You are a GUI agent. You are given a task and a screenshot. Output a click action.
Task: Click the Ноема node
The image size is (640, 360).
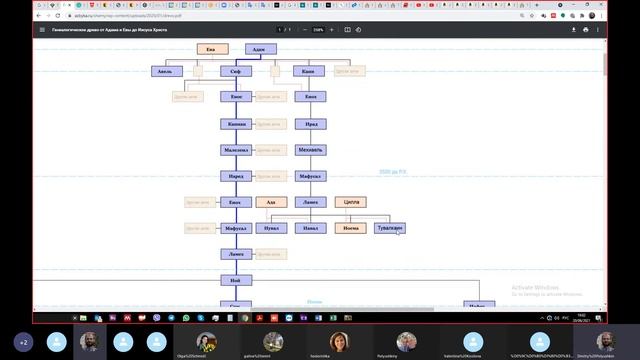click(x=351, y=228)
